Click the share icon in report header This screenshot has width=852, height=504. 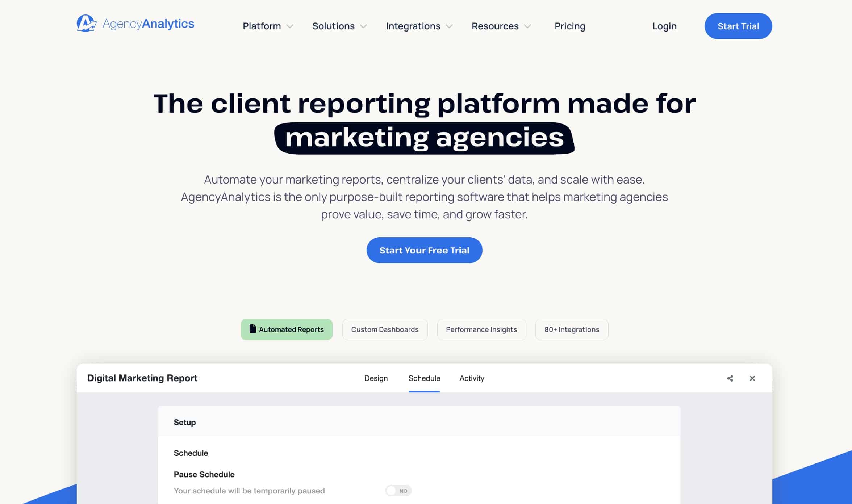tap(730, 378)
